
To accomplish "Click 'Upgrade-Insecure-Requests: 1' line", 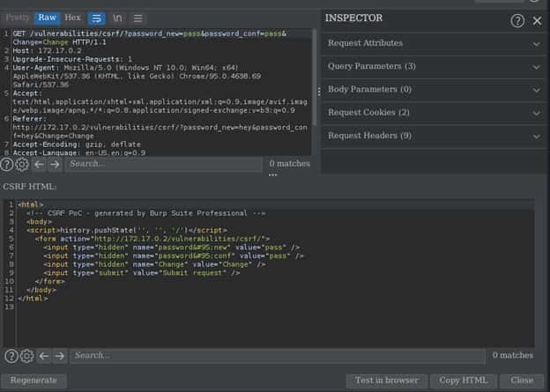I will click(x=72, y=59).
